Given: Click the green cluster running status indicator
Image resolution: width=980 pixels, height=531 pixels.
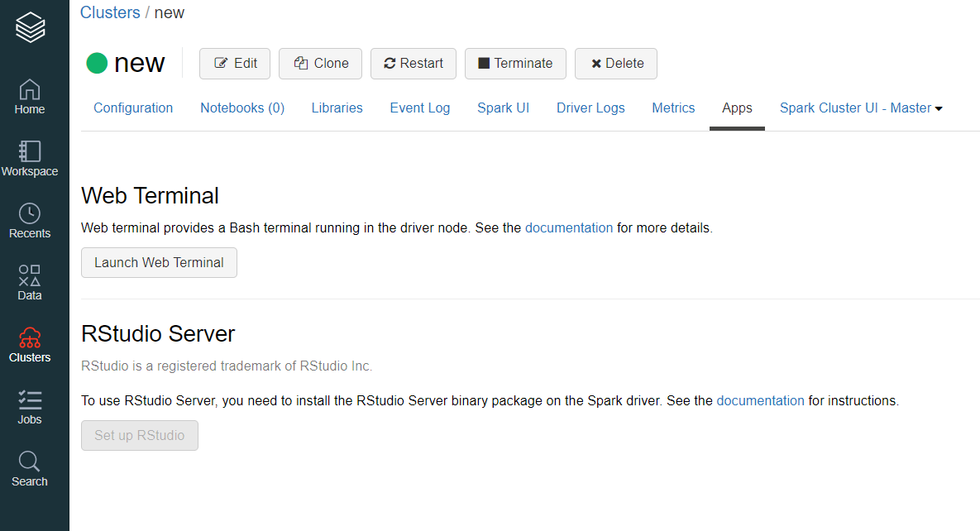Looking at the screenshot, I should [97, 63].
